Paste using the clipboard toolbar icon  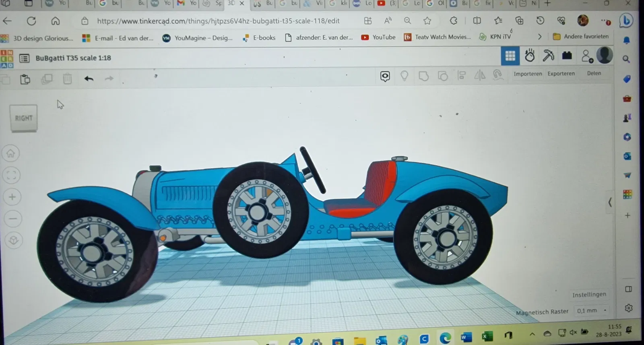25,79
